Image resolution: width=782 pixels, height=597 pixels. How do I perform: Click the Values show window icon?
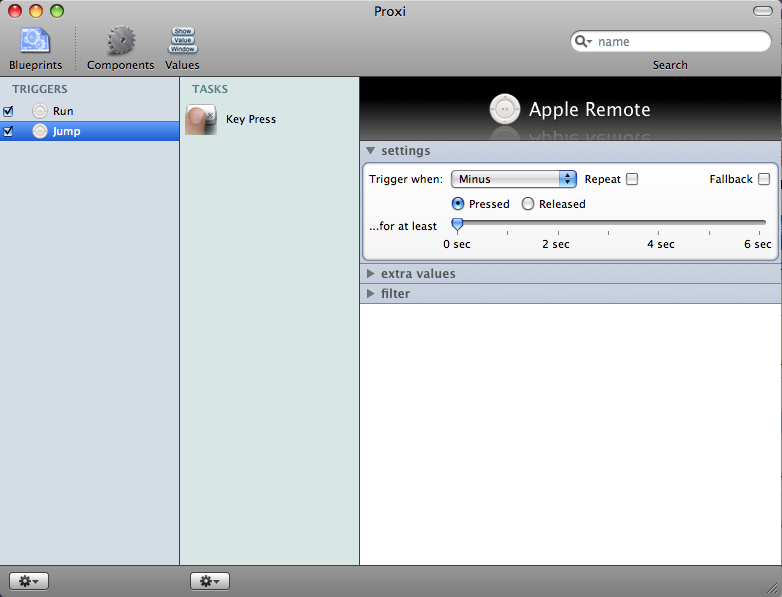pos(183,40)
